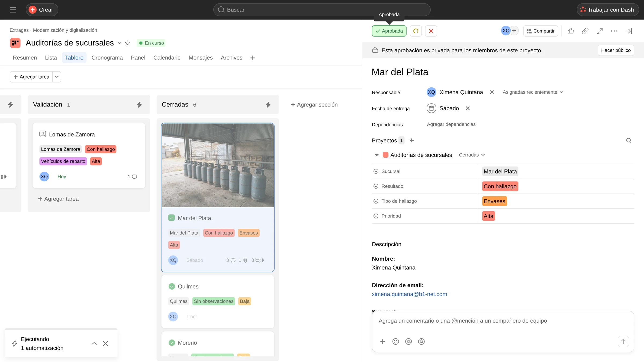Collapse the Auditorías de sucursales project fields
644x362 pixels.
tap(376, 155)
